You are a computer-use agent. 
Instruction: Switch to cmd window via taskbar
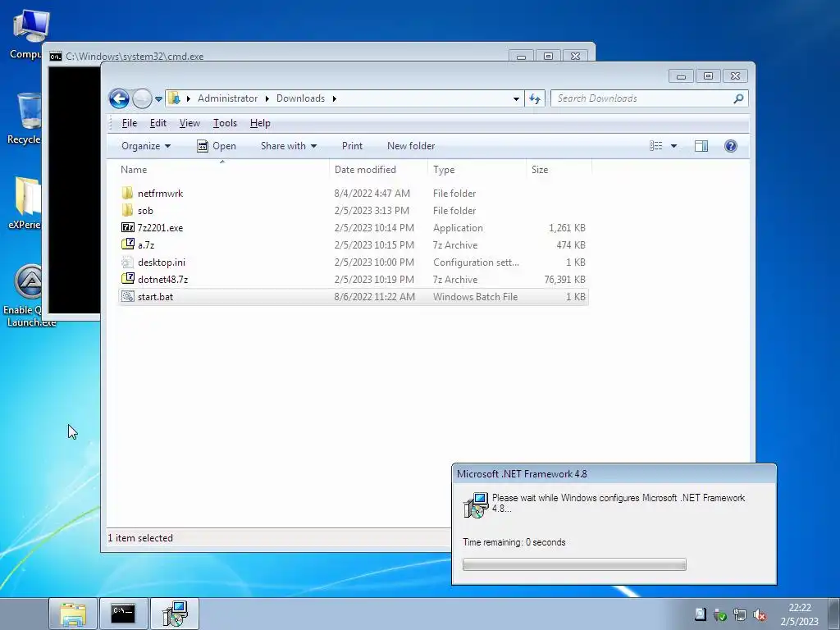click(x=123, y=614)
